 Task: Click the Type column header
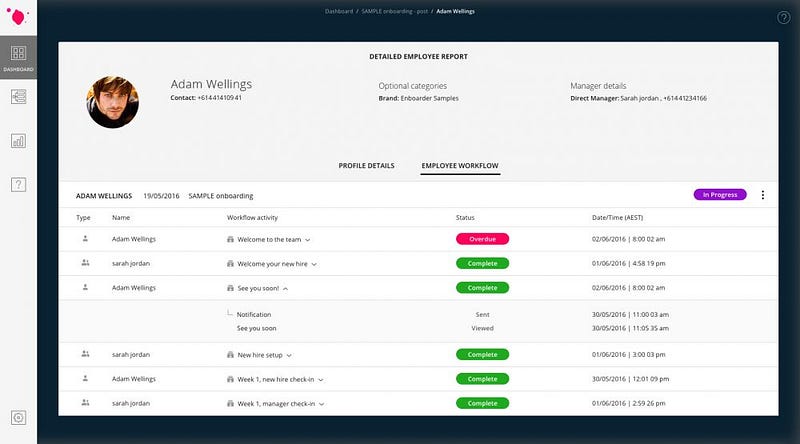[83, 217]
